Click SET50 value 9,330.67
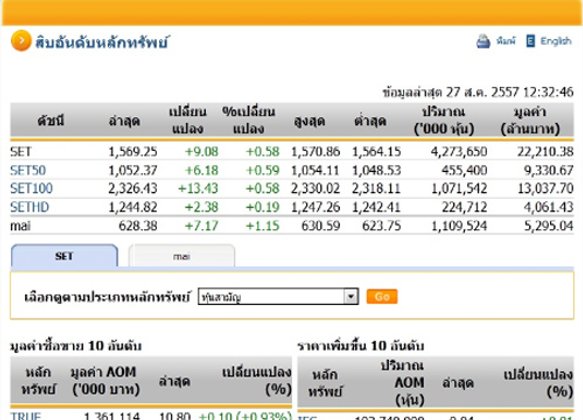Viewport: 583px width, 420px height. tap(549, 170)
